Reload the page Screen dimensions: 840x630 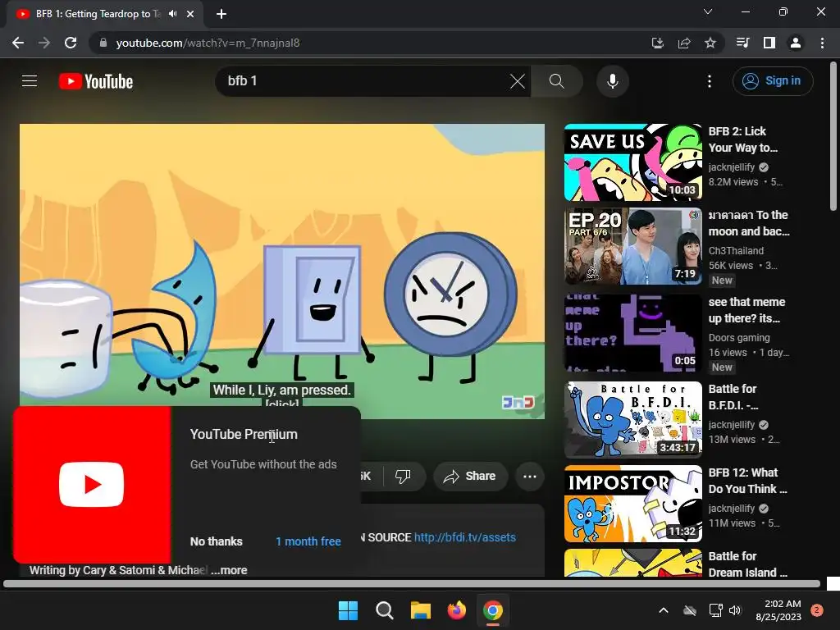71,43
